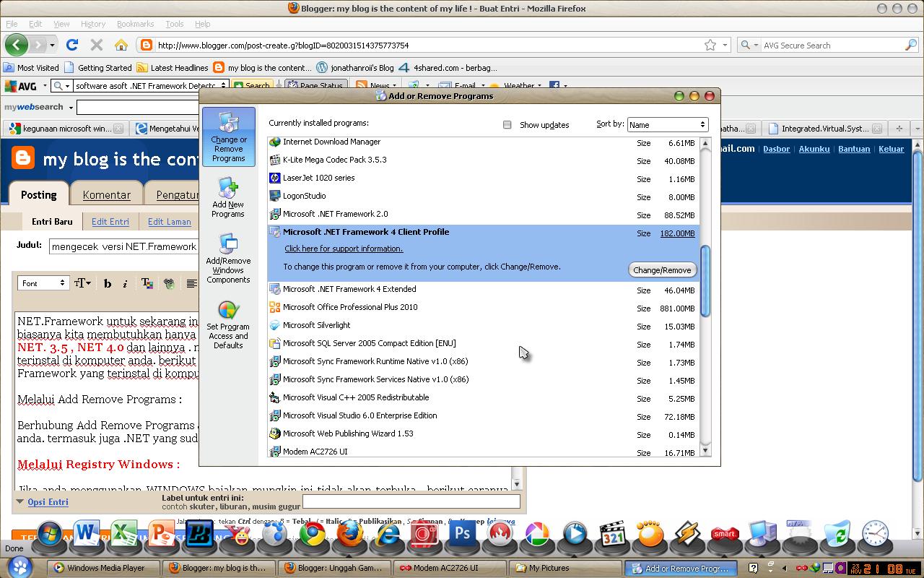
Task: Launch Photoshop from the dock
Action: coord(463,535)
